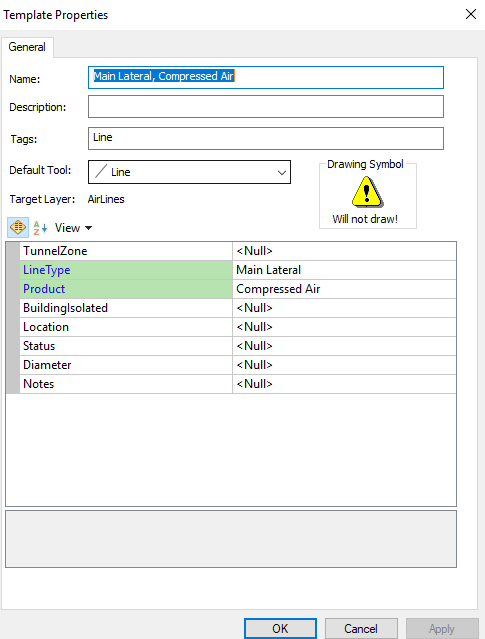Close the Template Properties dialog
Viewport: 485px width, 639px height.
click(x=471, y=14)
